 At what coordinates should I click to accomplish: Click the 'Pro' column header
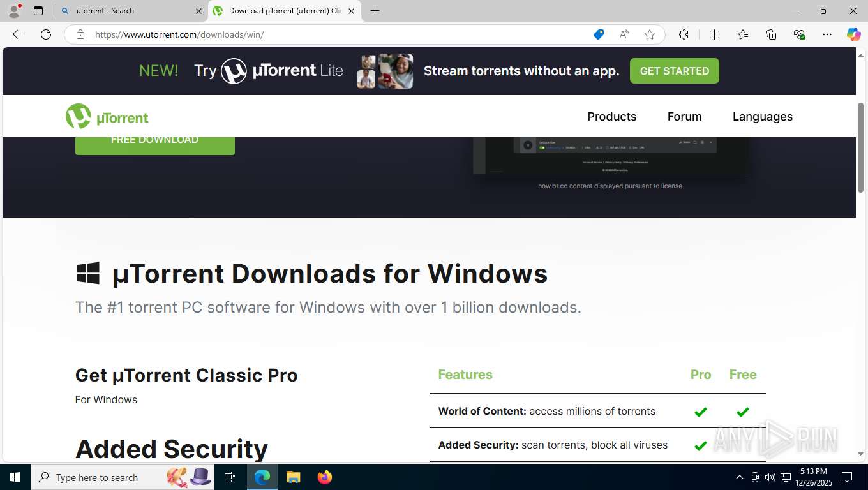(701, 375)
